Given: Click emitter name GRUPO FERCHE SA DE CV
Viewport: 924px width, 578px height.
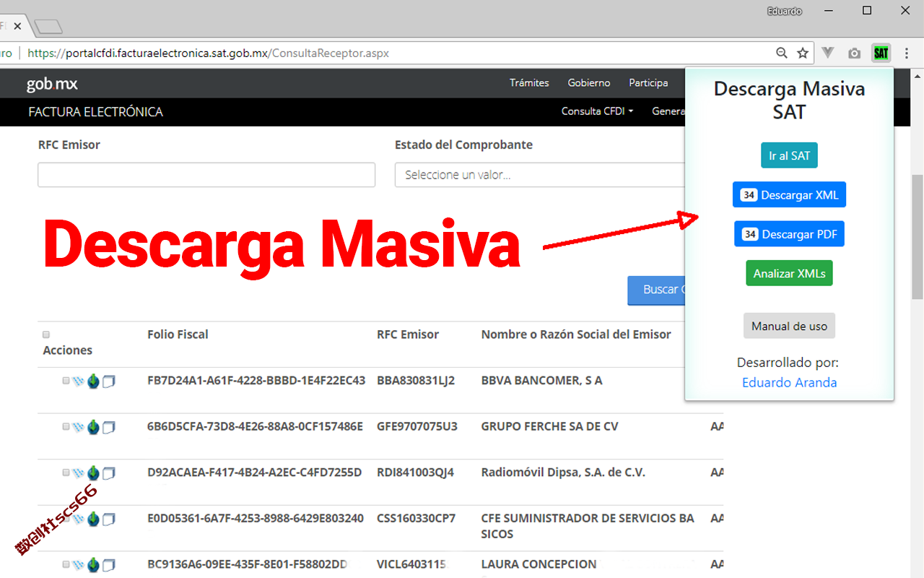Looking at the screenshot, I should click(549, 426).
